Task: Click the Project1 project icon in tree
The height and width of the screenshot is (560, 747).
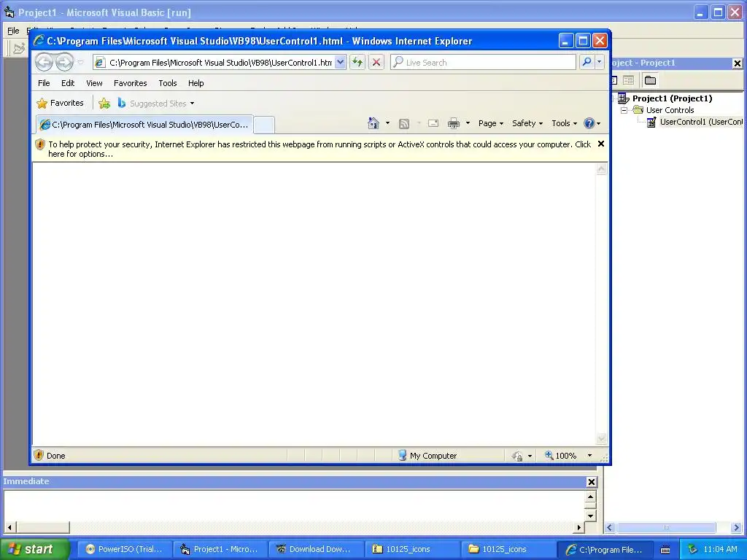Action: click(x=624, y=98)
